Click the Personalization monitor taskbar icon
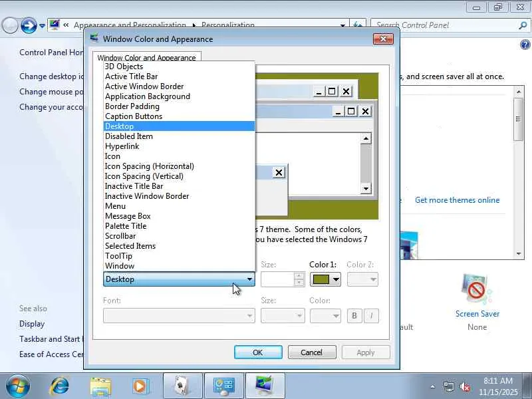The image size is (532, 399). tap(265, 386)
